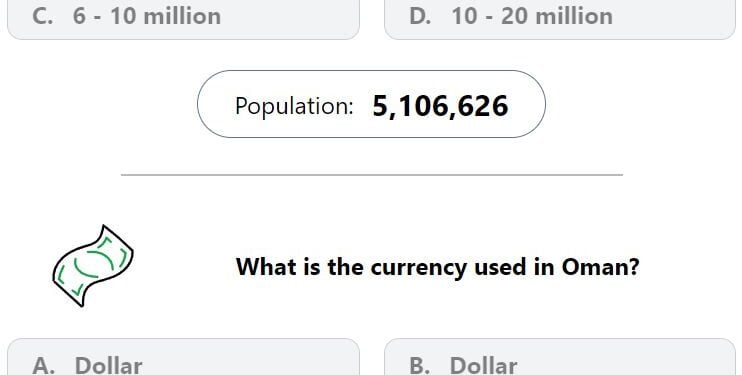The image size is (742, 375).
Task: Click the "10 million" text in option C
Action: coord(166,16)
